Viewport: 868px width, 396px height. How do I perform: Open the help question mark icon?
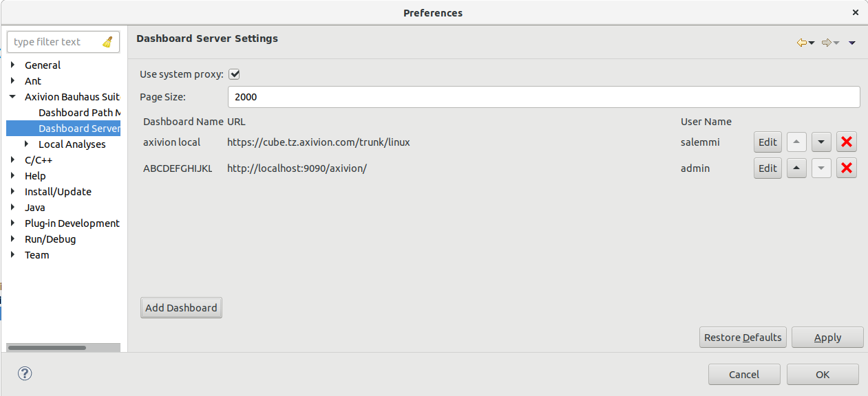point(25,373)
